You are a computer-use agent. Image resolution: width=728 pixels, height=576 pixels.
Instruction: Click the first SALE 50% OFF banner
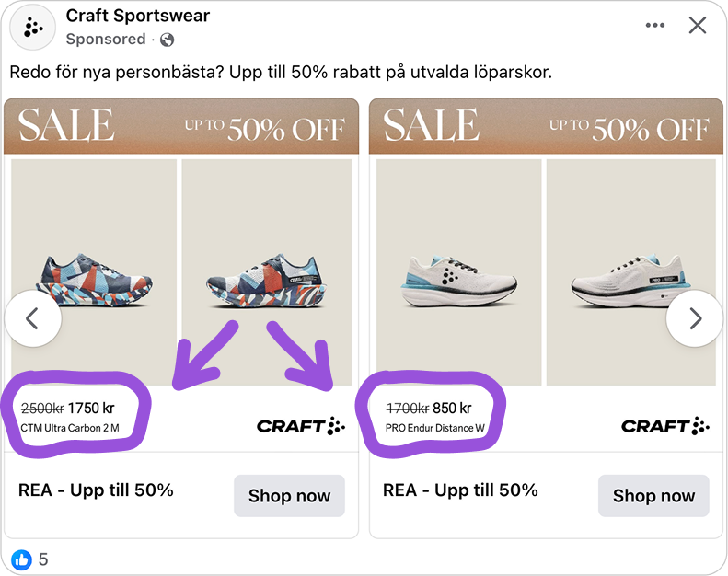tap(181, 126)
